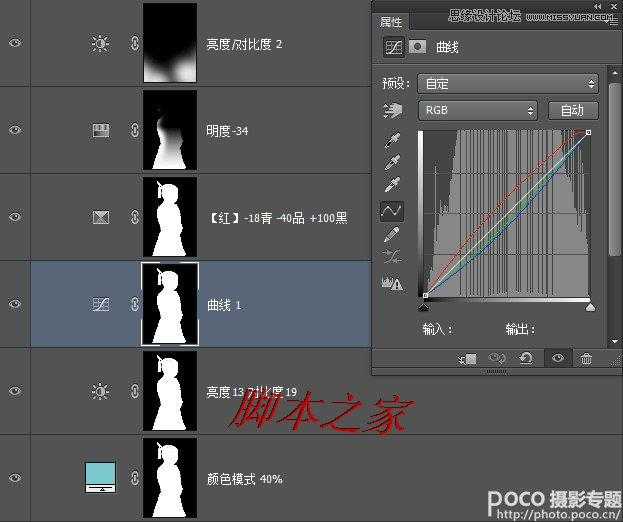Open properties panel flyout menu
This screenshot has height=522, width=623.
pyautogui.click(x=614, y=24)
